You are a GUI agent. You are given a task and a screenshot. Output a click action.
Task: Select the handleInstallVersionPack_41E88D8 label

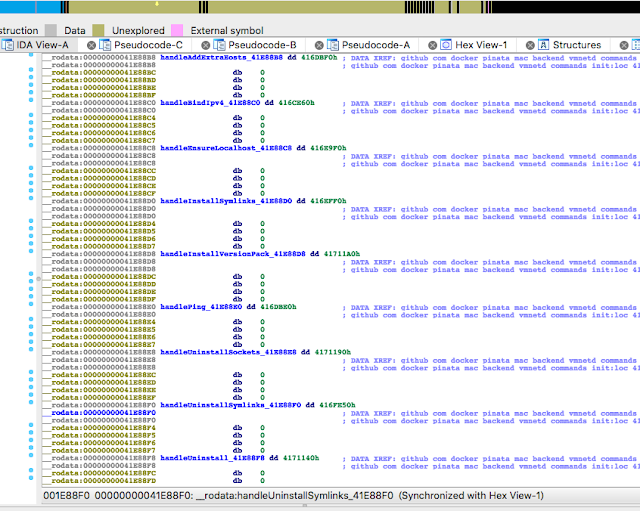tap(233, 254)
